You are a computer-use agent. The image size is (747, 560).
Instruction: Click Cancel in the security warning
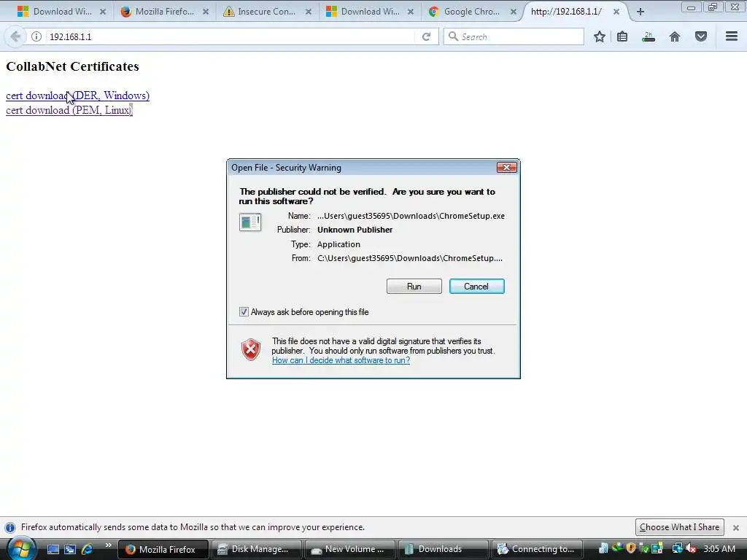coord(476,286)
